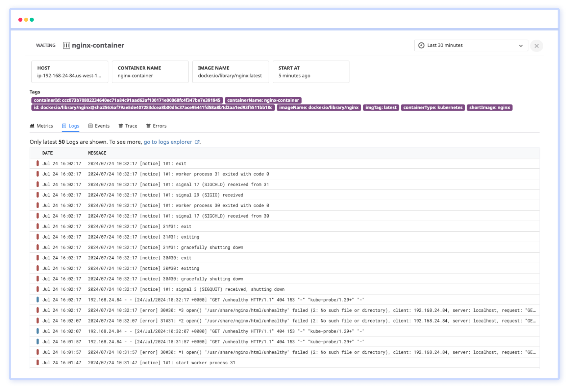The image size is (567, 392).
Task: Click the blue severity marker of first kube-probe log
Action: [x=37, y=300]
